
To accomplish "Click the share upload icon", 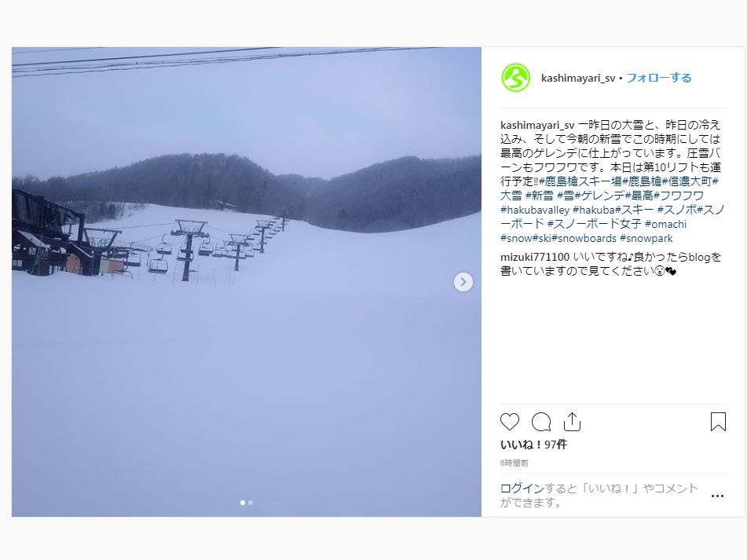I will [x=572, y=422].
